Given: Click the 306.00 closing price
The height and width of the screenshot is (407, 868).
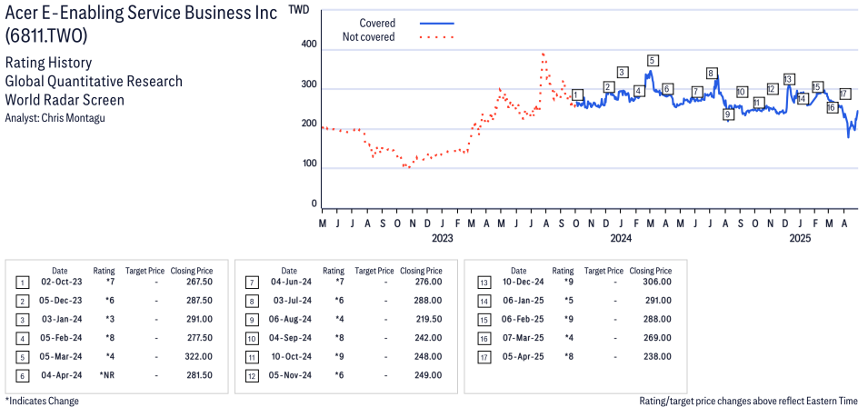Looking at the screenshot, I should pyautogui.click(x=658, y=283).
